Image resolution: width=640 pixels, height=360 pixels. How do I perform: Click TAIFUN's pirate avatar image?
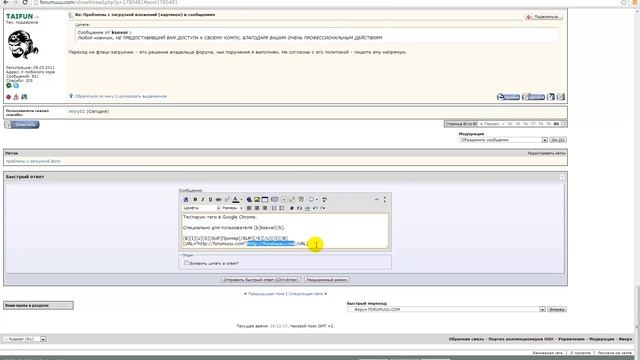(x=23, y=44)
